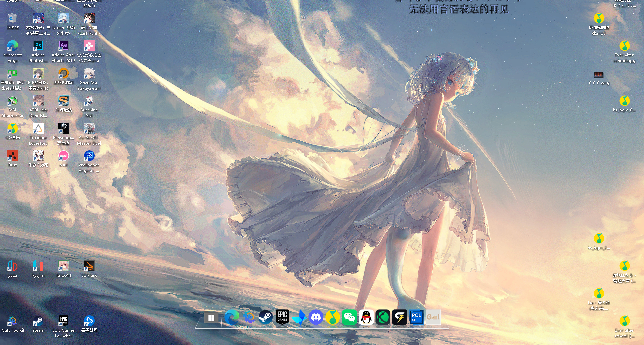Select the ???.png image file on desktop

click(599, 75)
